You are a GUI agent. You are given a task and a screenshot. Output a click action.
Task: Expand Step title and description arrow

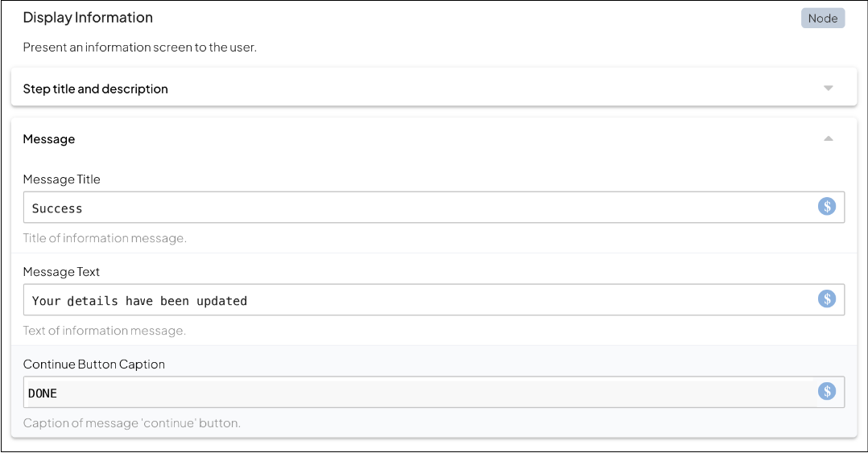829,89
